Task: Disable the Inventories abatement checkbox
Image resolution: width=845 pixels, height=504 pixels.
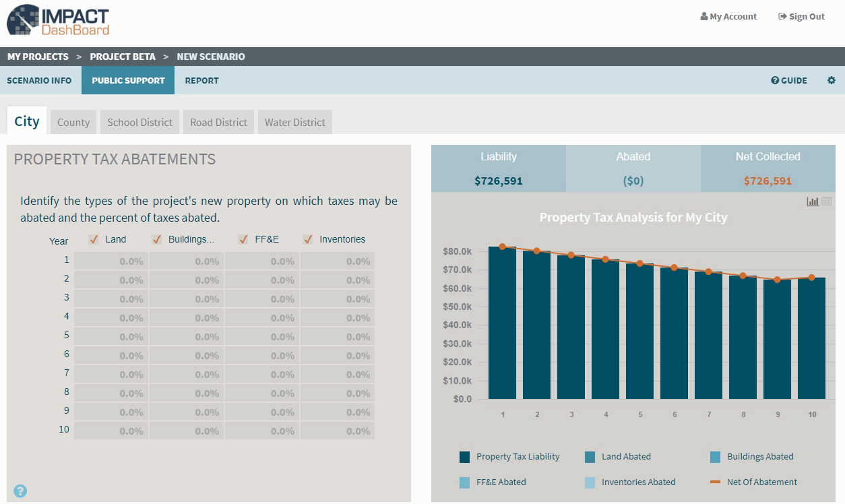Action: [x=308, y=239]
